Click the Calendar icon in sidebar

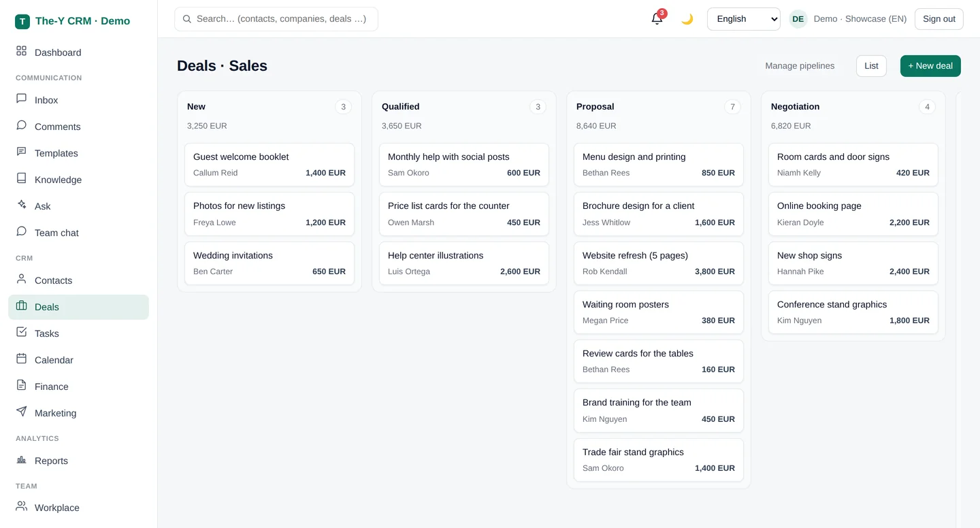click(22, 359)
